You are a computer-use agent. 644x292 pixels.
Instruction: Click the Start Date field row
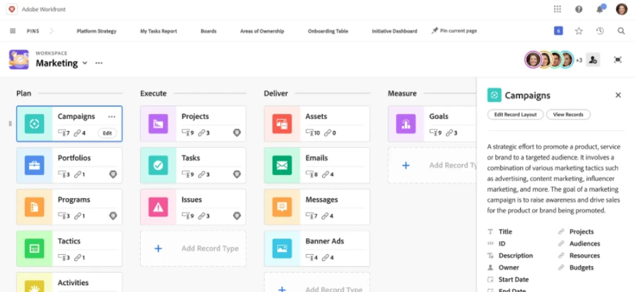(x=508, y=279)
